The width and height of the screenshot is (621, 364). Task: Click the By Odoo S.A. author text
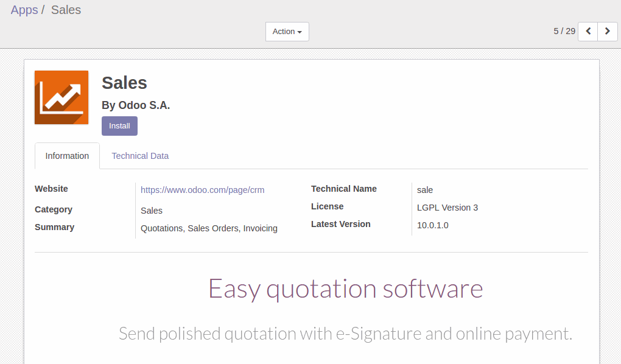click(x=136, y=105)
